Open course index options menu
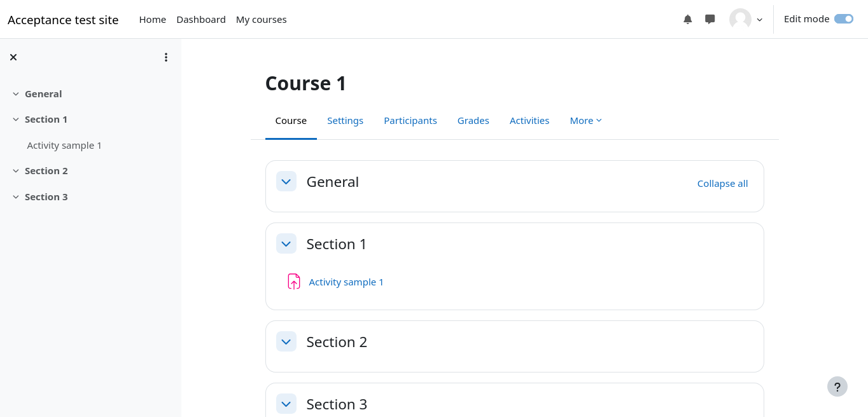868x417 pixels. click(x=166, y=57)
